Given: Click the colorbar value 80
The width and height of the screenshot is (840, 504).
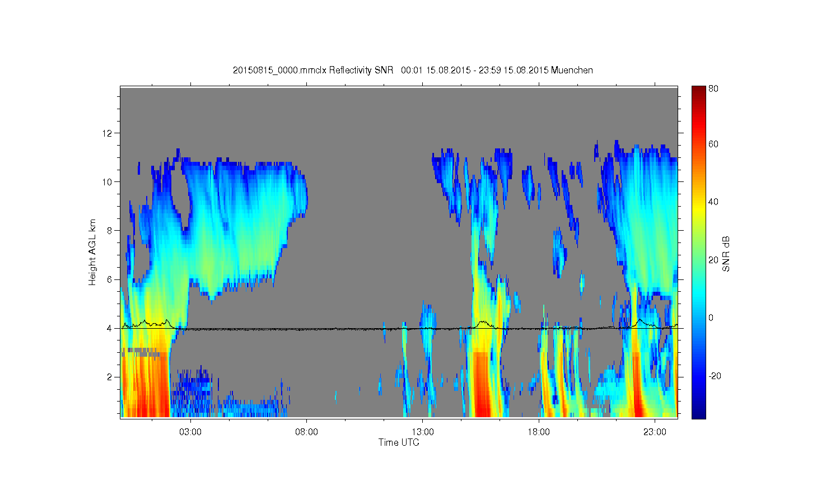Looking at the screenshot, I should point(713,89).
